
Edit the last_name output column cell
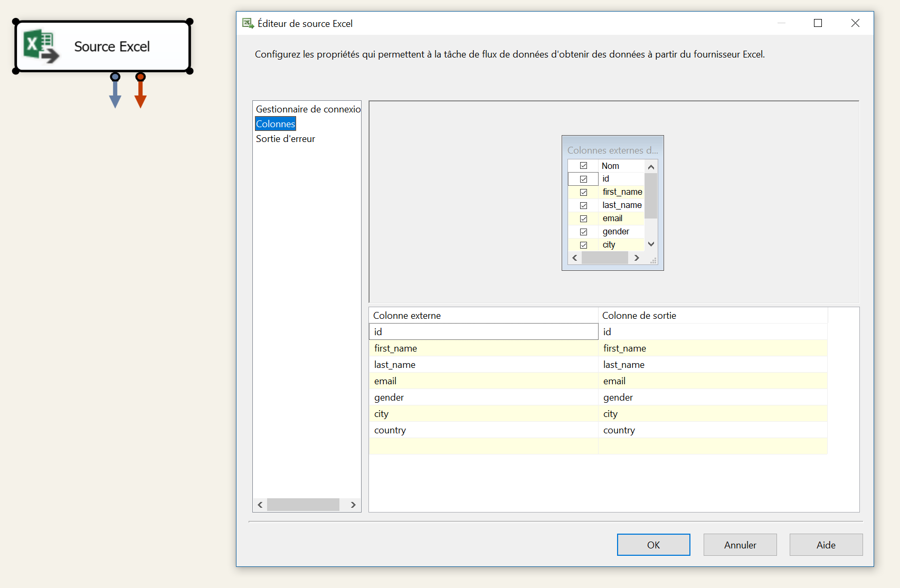pos(713,365)
